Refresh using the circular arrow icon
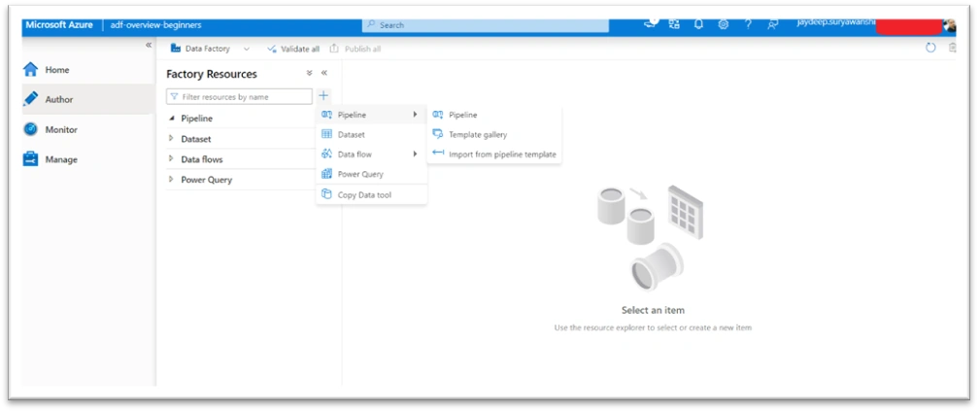Screen dimensions: 980x412 (930, 48)
